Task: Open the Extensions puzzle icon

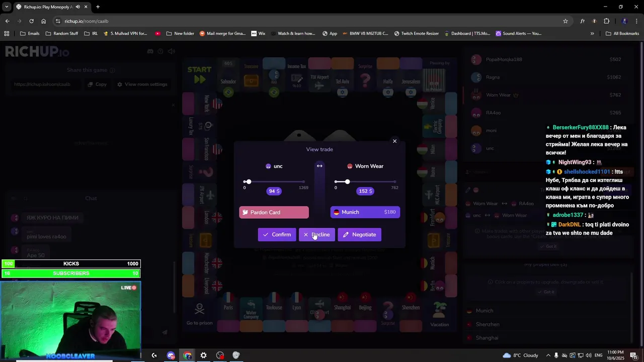Action: pyautogui.click(x=606, y=21)
